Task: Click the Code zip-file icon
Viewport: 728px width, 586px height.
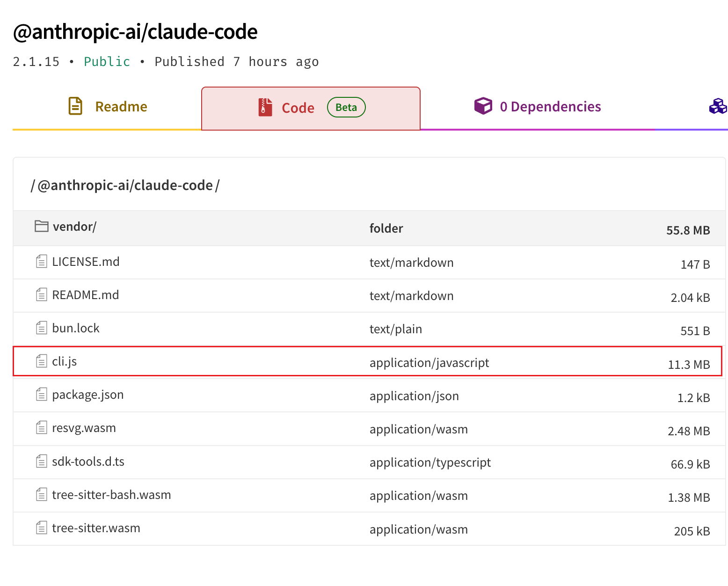Action: point(265,107)
